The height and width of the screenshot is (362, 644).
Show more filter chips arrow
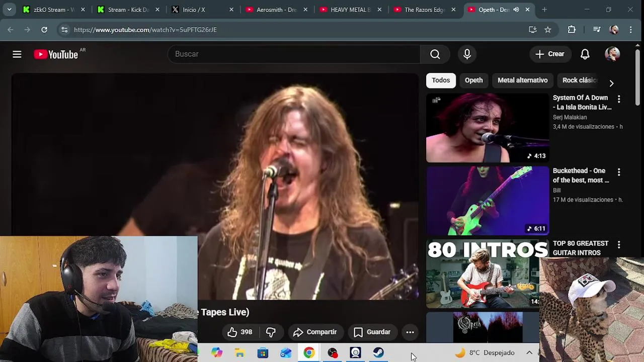point(611,83)
